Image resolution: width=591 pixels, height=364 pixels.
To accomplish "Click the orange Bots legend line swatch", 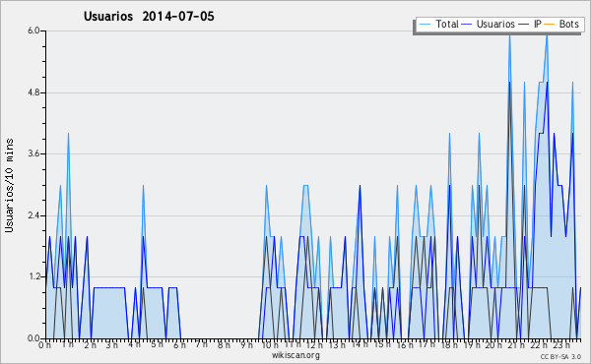I will [x=550, y=25].
